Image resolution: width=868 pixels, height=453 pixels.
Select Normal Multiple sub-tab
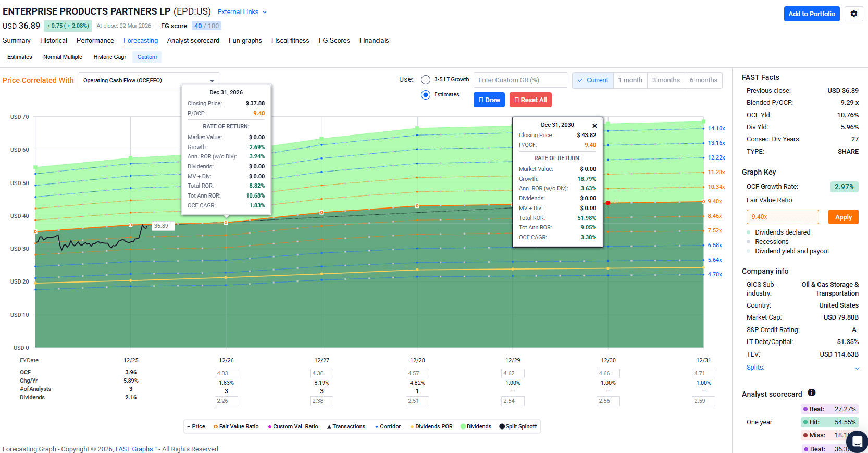[63, 57]
